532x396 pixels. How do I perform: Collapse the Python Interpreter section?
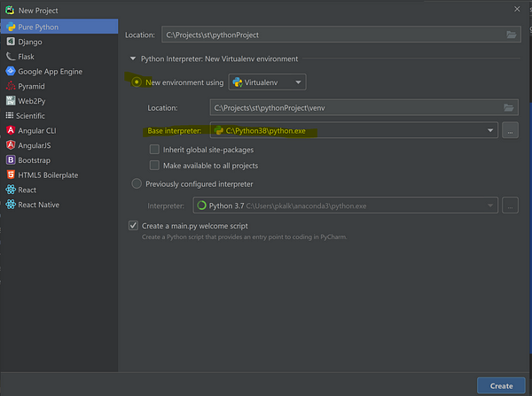133,58
